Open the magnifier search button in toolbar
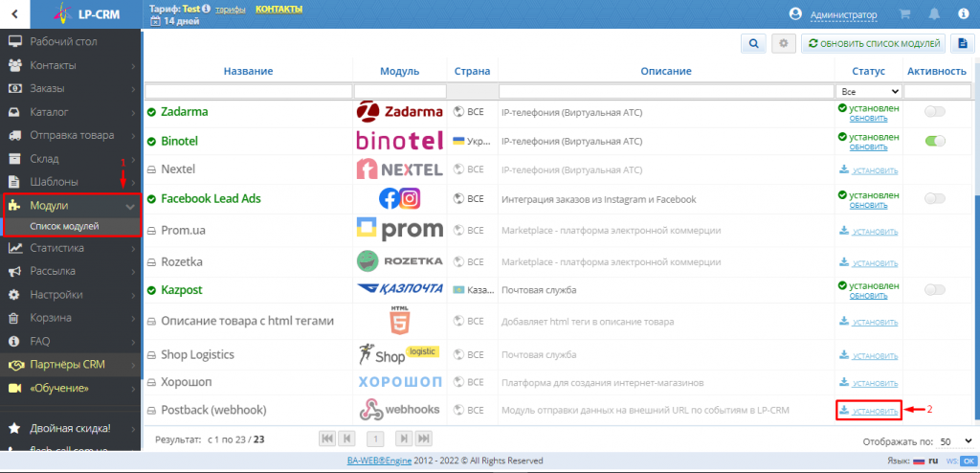This screenshot has height=473, width=980. pyautogui.click(x=754, y=44)
